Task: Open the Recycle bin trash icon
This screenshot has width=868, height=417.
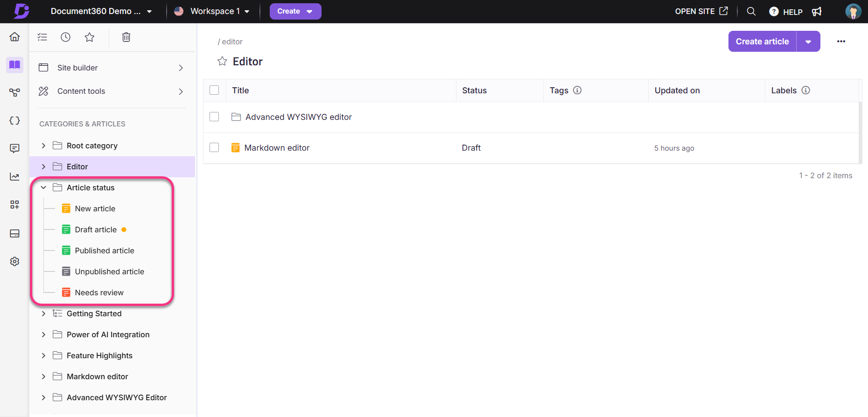Action: click(x=126, y=37)
